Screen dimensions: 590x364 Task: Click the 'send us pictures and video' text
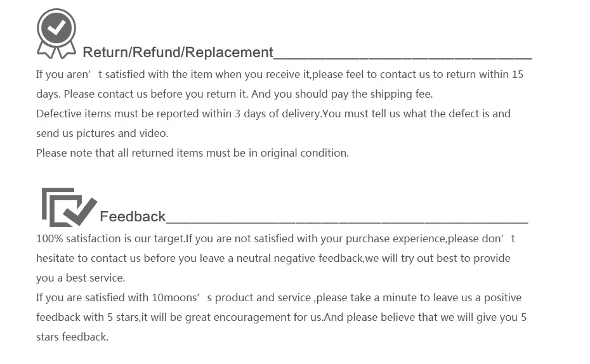click(x=102, y=134)
